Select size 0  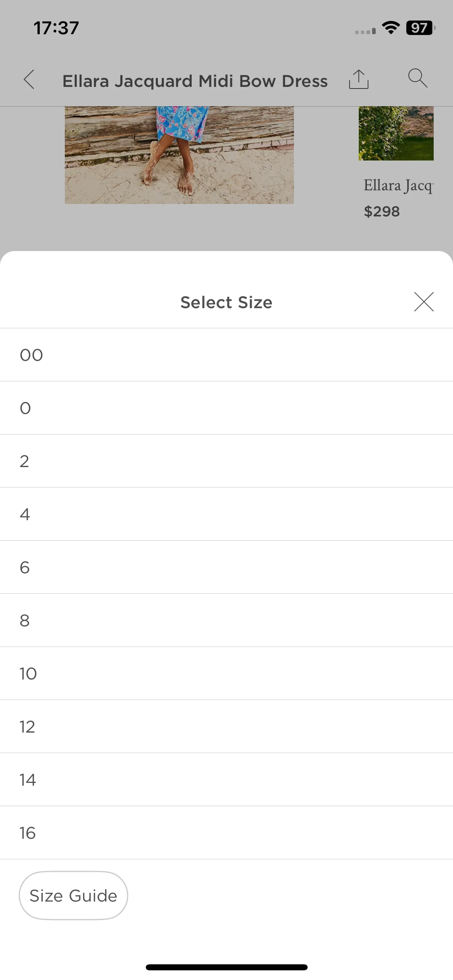tap(226, 408)
